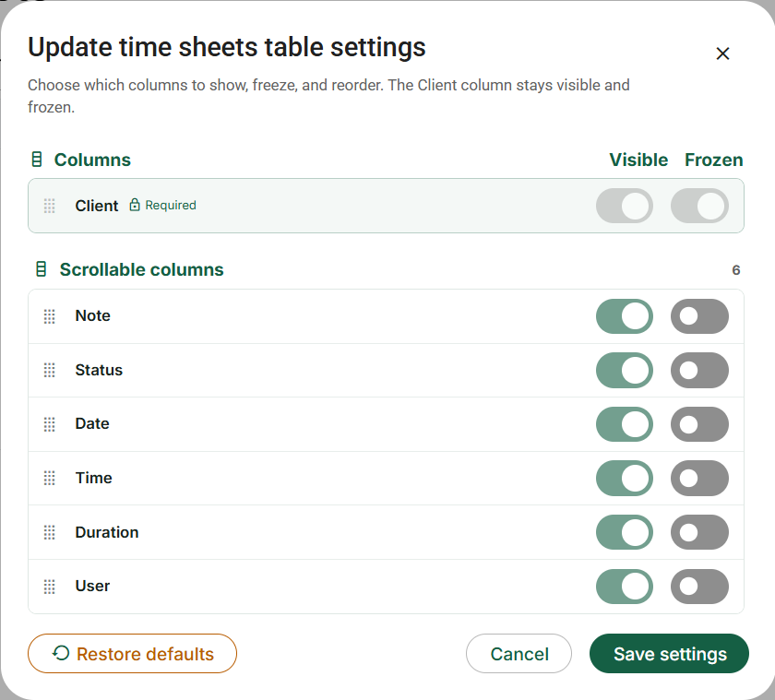Click the Required label text
775x700 pixels.
tap(171, 205)
